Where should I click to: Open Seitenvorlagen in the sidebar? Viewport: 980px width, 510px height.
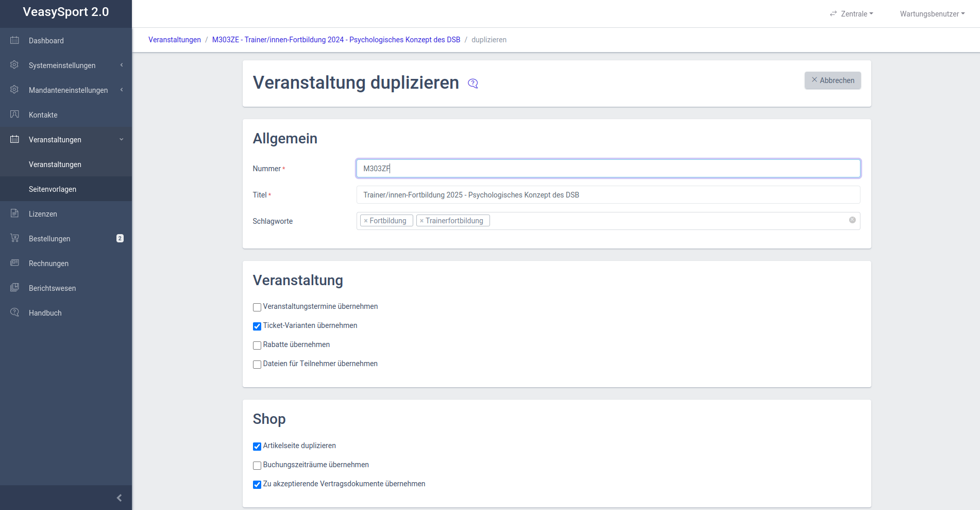[x=53, y=189]
